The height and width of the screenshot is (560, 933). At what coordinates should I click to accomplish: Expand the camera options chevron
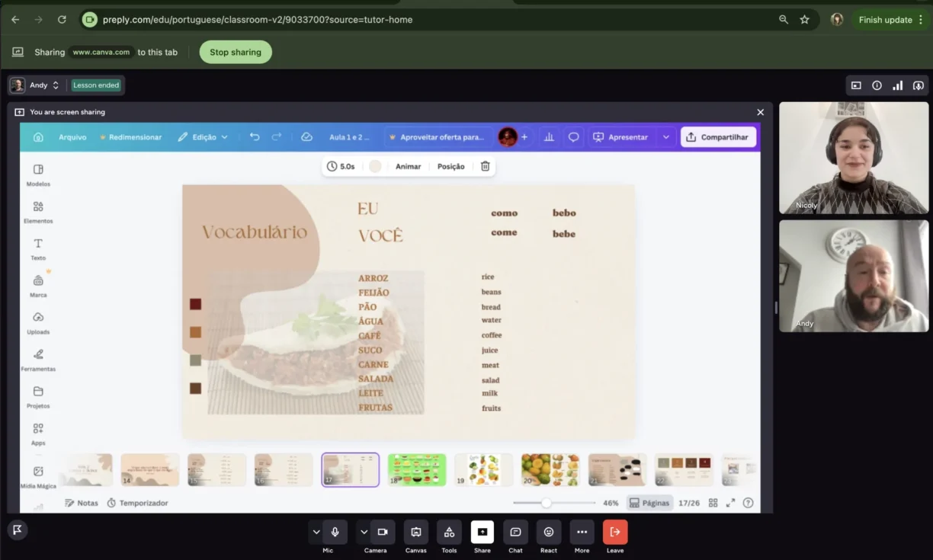(364, 533)
